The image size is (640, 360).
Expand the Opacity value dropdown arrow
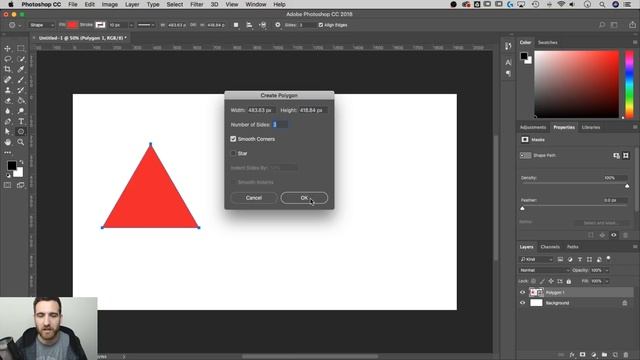coord(607,270)
